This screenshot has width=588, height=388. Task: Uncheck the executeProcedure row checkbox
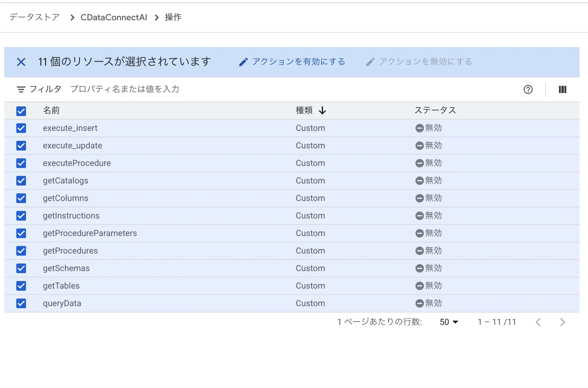21,163
